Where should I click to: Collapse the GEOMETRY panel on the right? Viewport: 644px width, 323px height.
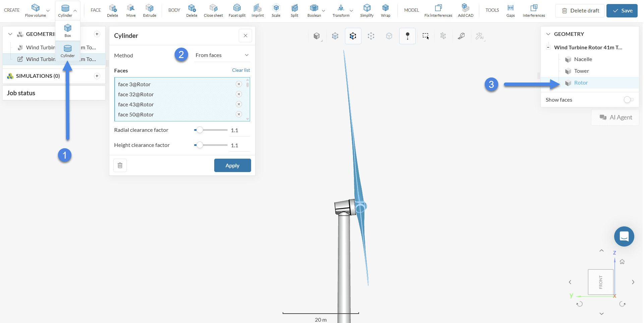548,34
